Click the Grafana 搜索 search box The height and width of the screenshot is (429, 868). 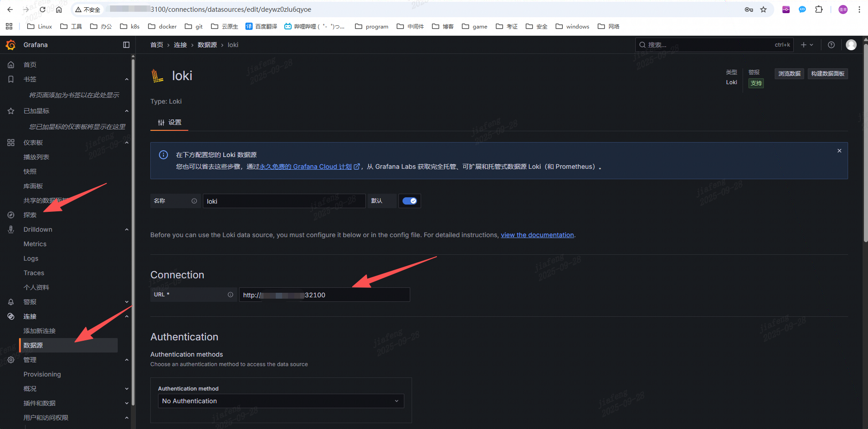pos(714,45)
